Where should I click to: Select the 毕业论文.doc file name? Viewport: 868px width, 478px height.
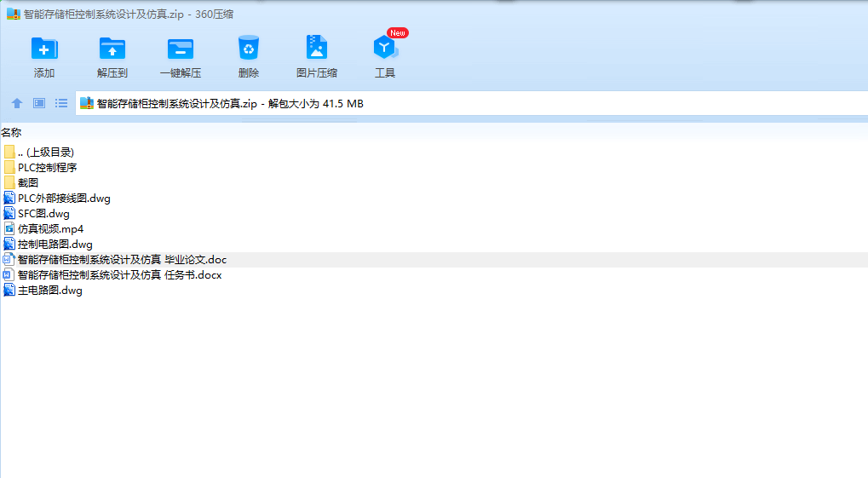tap(123, 260)
